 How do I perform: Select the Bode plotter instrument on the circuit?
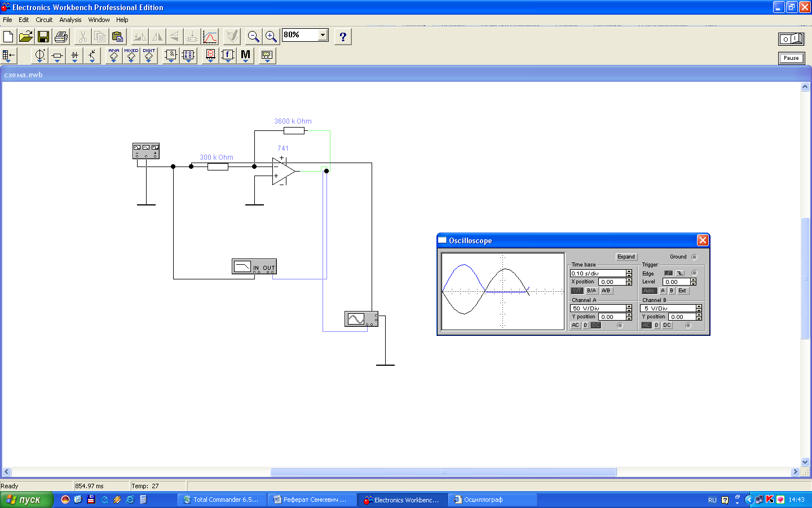click(x=254, y=266)
